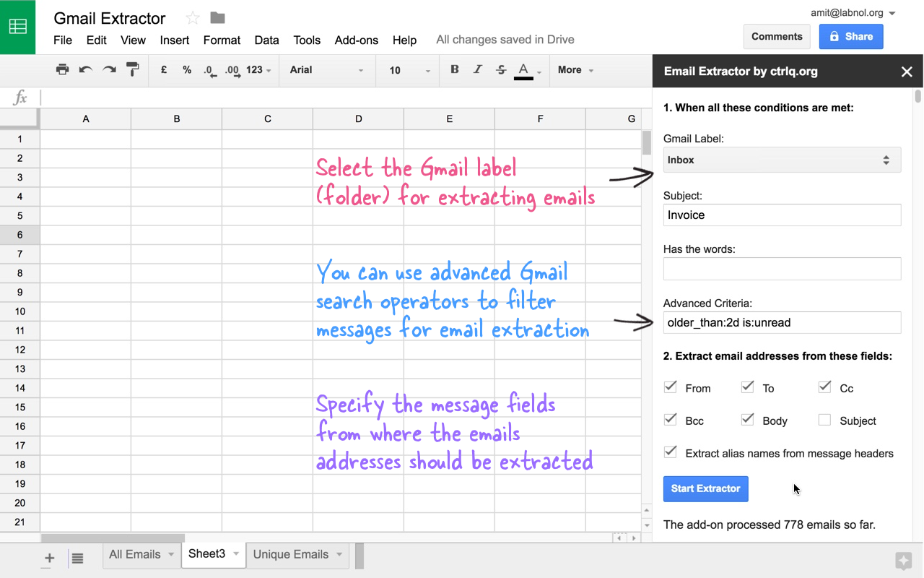Increase decimal places

point(232,70)
